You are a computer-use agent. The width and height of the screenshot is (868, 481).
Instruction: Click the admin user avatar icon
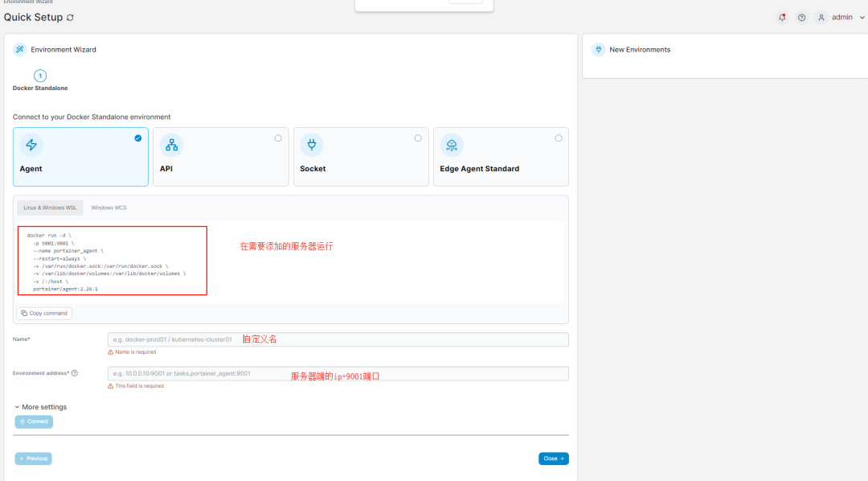(x=821, y=18)
